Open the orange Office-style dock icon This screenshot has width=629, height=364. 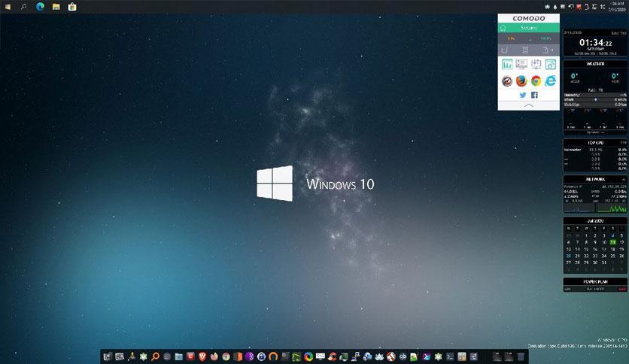point(238,356)
